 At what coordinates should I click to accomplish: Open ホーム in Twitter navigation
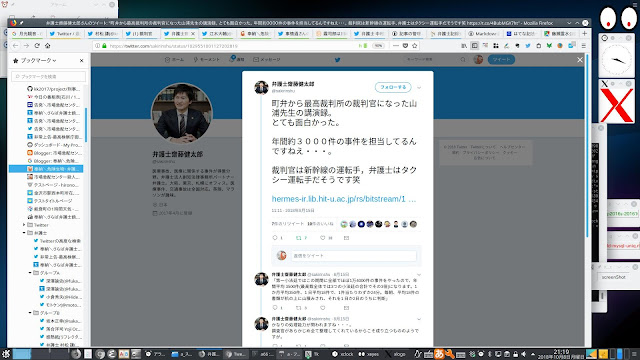174,60
